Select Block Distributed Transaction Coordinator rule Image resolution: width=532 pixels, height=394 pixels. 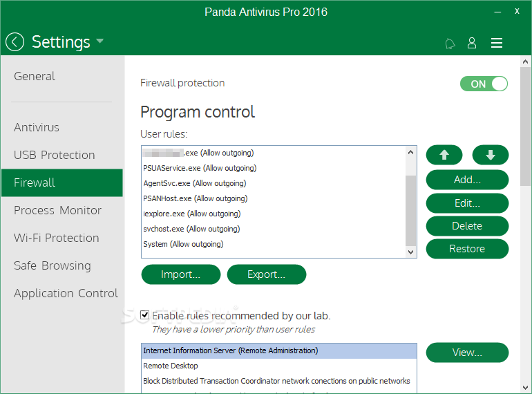[279, 381]
